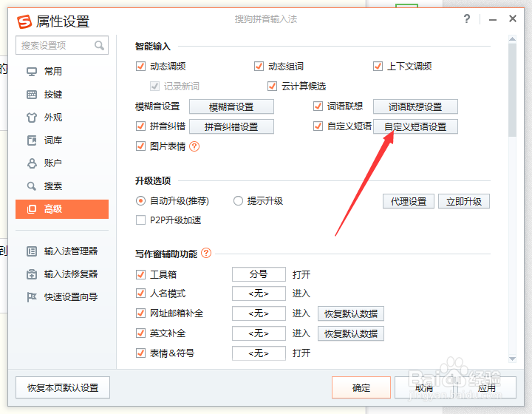Open the 词库 settings page
This screenshot has height=414, width=532.
(62, 140)
